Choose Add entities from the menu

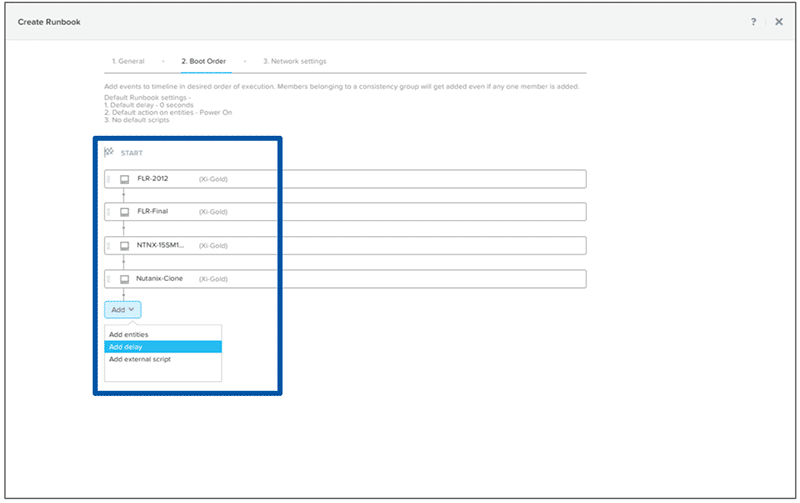(128, 334)
